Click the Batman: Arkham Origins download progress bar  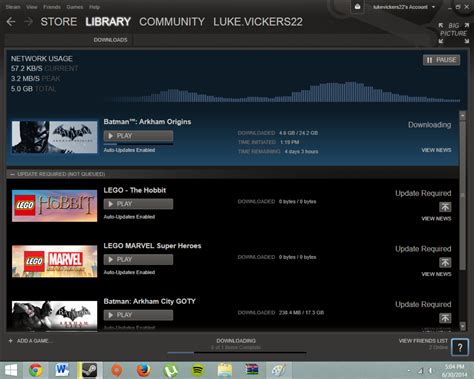pos(138,144)
